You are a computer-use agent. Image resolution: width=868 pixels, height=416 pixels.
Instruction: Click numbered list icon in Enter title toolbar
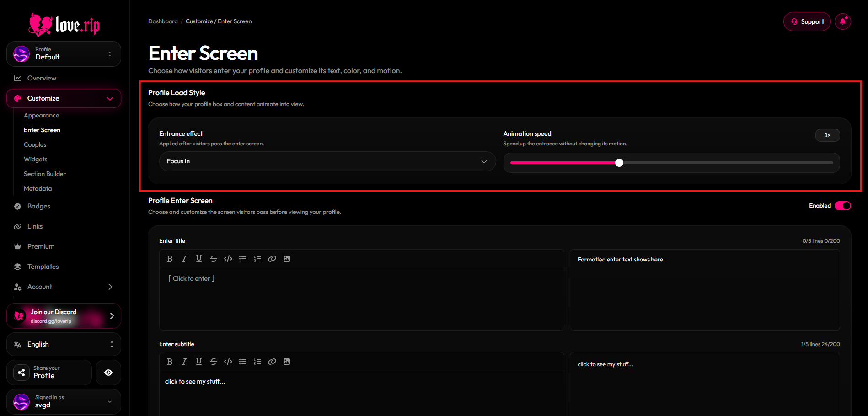pyautogui.click(x=257, y=259)
